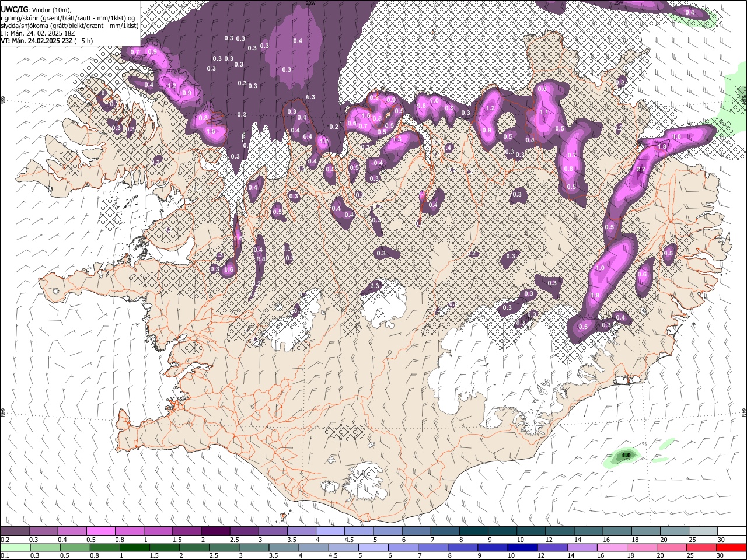The width and height of the screenshot is (747, 560).
Task: Select the initial time line 'IT: Mán. 24. 02. 2025 18Z'
Action: click(37, 33)
